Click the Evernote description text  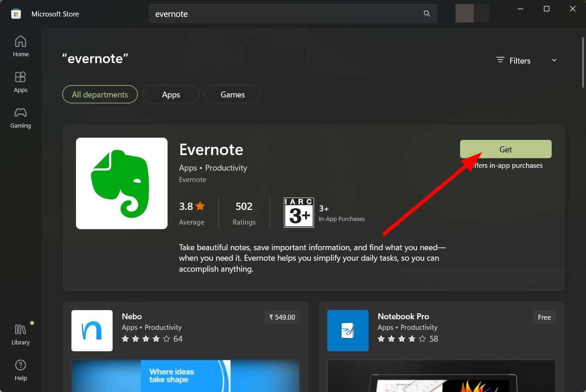tap(313, 258)
